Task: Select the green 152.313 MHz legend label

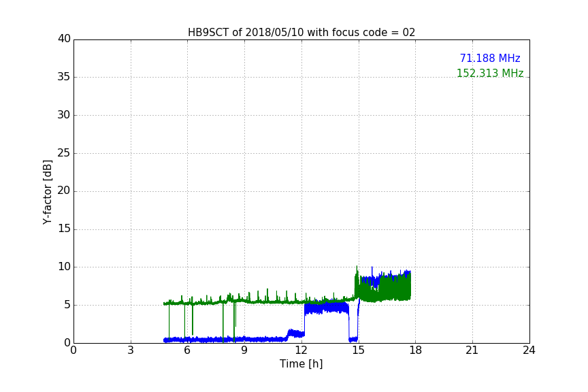Action: (x=490, y=73)
